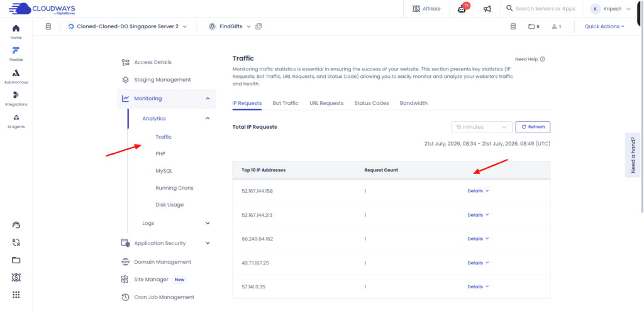Open Site Manager menu item
This screenshot has height=311, width=644.
coord(151,280)
